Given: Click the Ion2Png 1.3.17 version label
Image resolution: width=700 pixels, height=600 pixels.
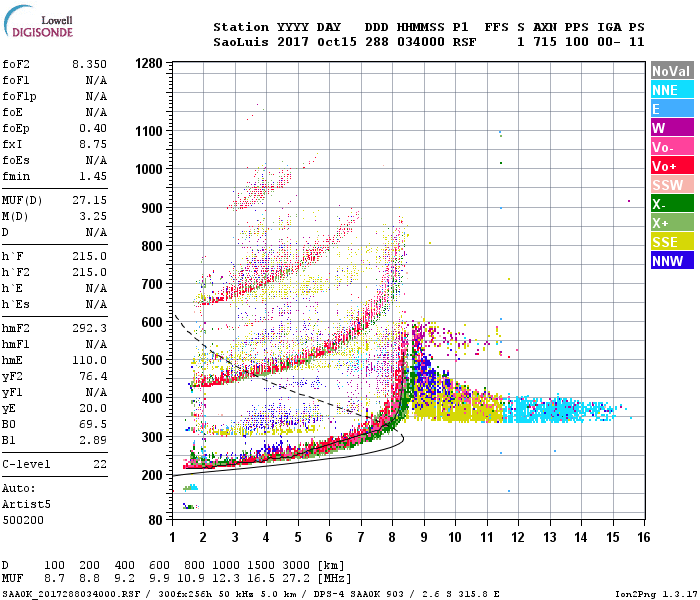Looking at the screenshot, I should point(656,594).
